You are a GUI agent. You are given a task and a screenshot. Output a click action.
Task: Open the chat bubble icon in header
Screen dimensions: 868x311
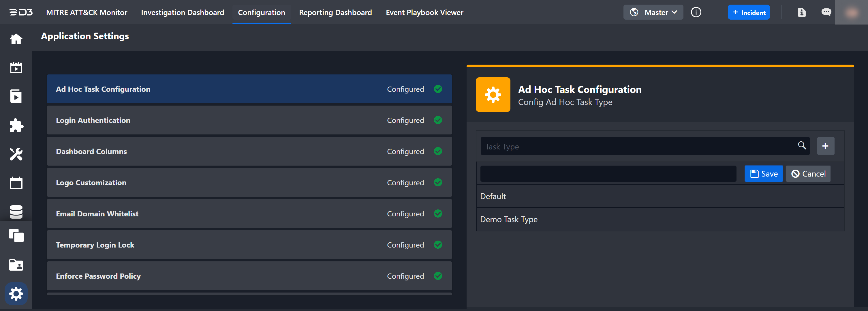(826, 12)
